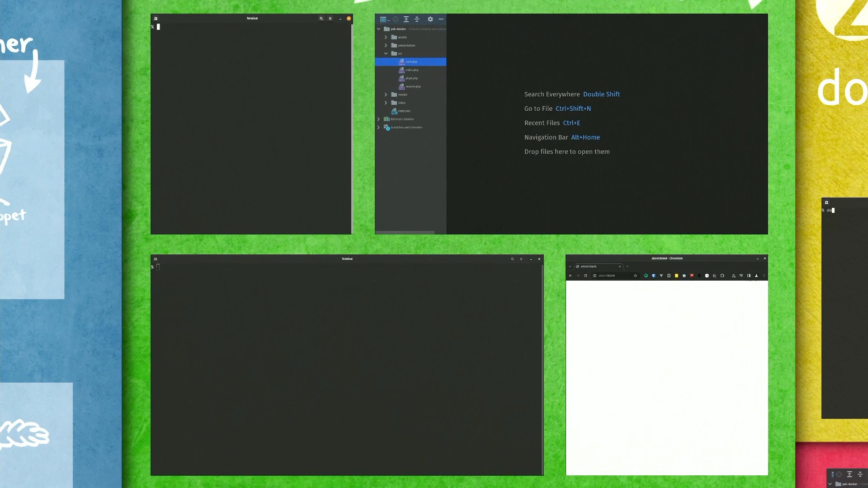This screenshot has width=868, height=488.
Task: Expand the External Libraries node
Action: (379, 119)
